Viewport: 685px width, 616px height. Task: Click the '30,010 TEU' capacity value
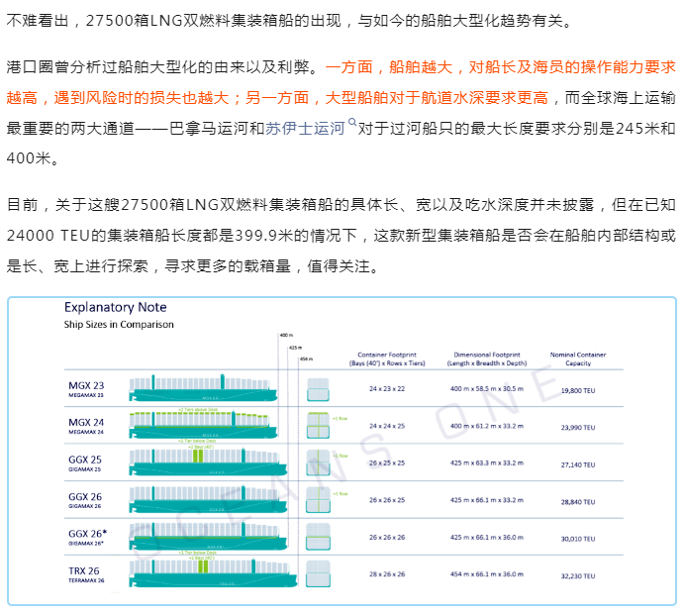coord(578,539)
